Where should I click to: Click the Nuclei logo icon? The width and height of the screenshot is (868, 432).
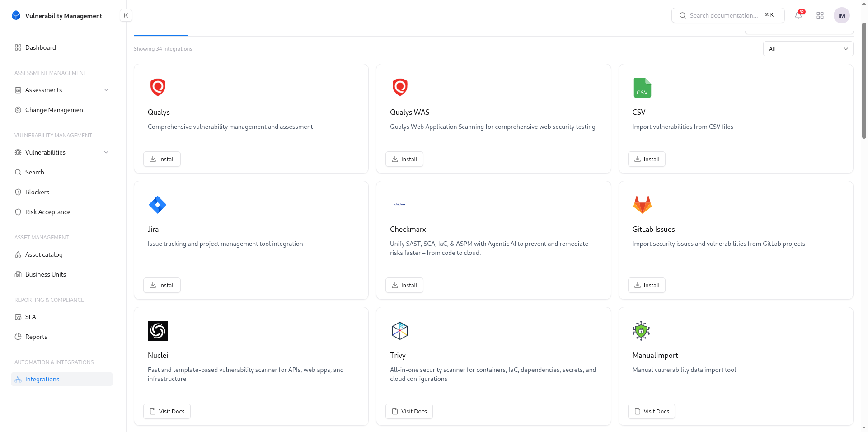(x=158, y=331)
